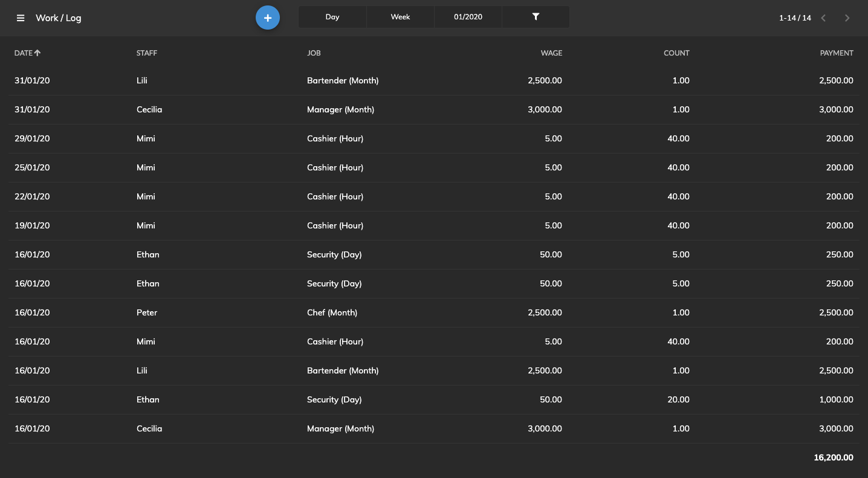Image resolution: width=868 pixels, height=478 pixels.
Task: Click Cashier (Hour) in the 19/01/20 row
Action: [335, 225]
